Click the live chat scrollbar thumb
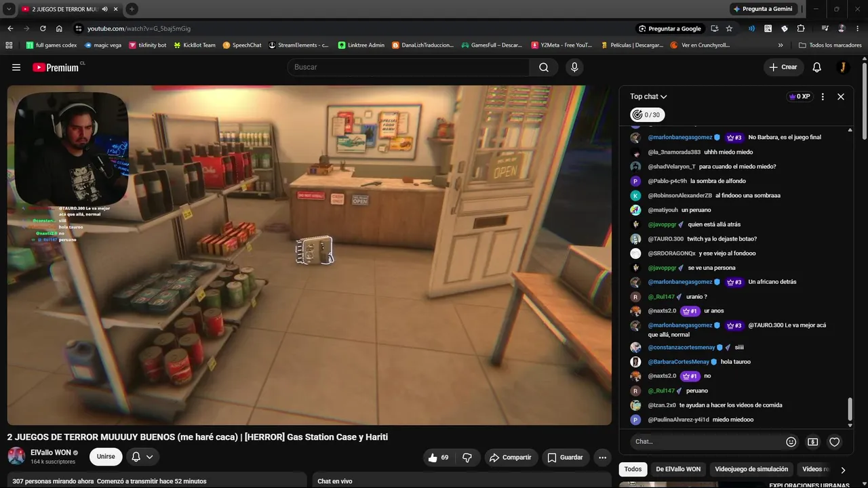 (x=850, y=409)
